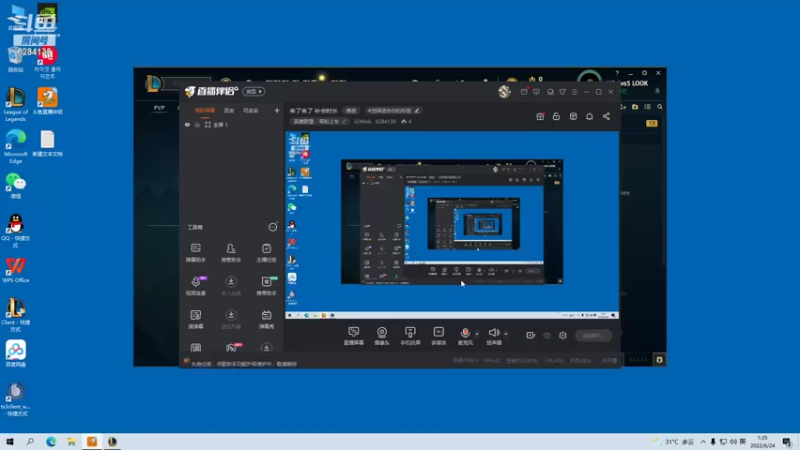
Task: Click the 修改 edit title button
Action: [351, 110]
